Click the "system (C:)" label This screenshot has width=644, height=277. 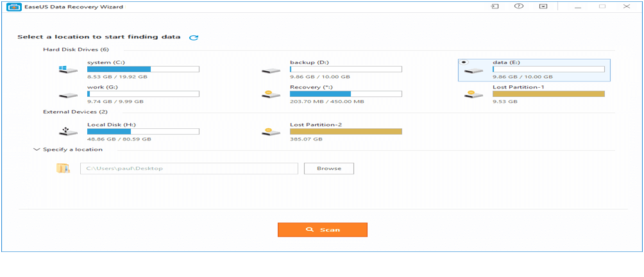106,62
